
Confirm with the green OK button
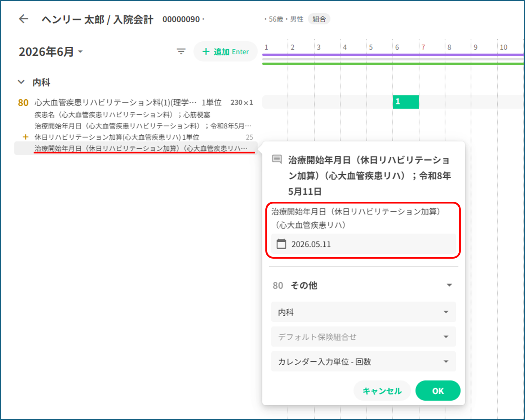[x=438, y=391]
